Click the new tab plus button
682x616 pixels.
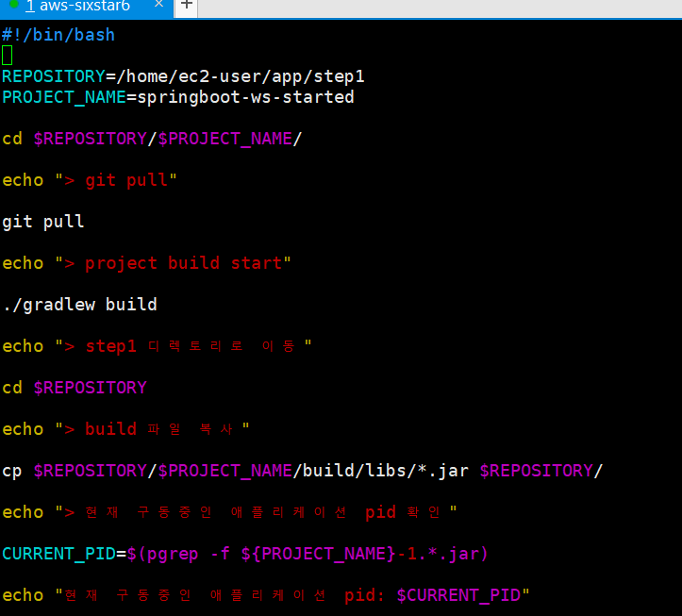(187, 6)
